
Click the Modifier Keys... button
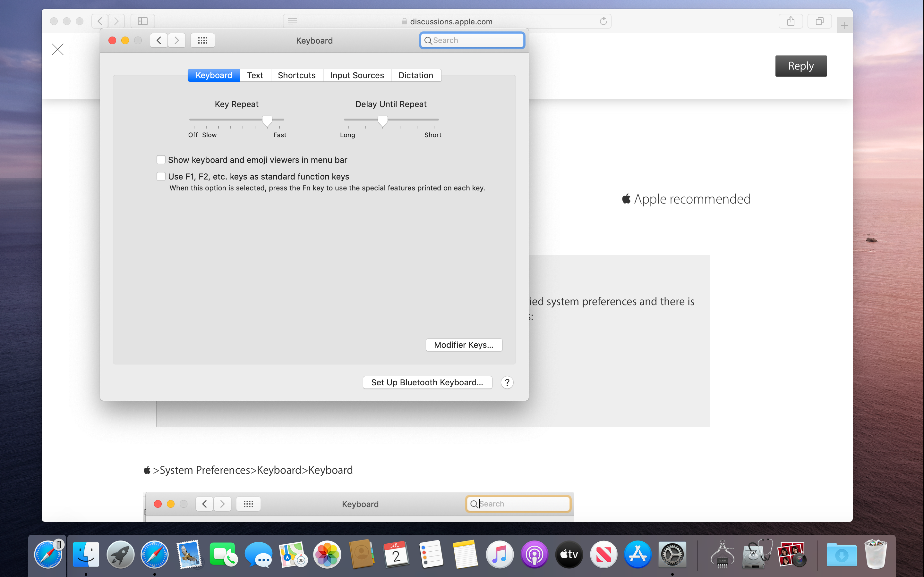[464, 345]
